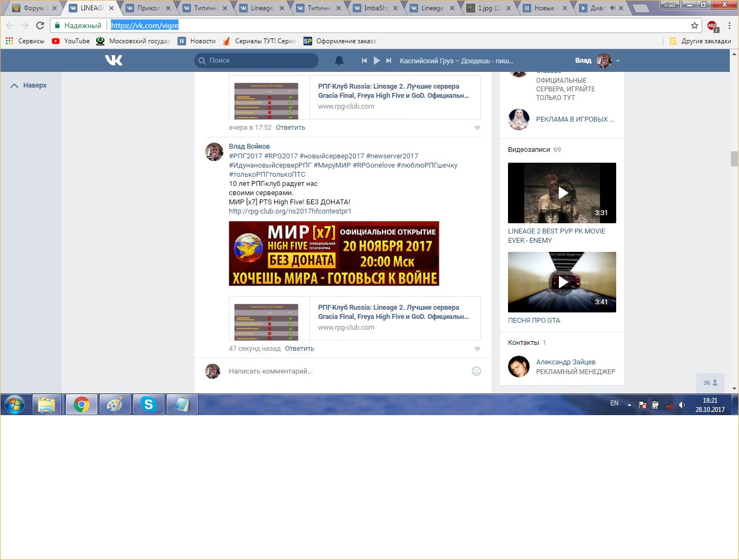Bookmark this page with the star icon
The height and width of the screenshot is (560, 739).
point(695,25)
